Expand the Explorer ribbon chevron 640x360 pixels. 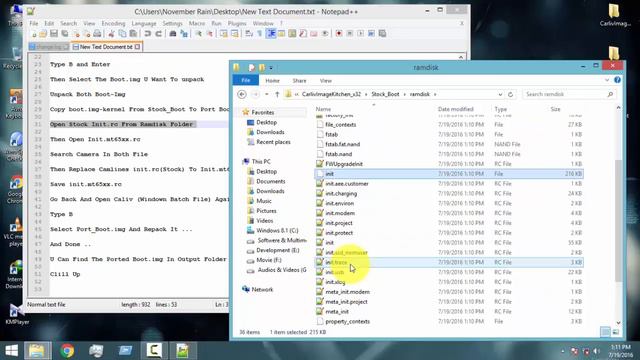coord(607,80)
